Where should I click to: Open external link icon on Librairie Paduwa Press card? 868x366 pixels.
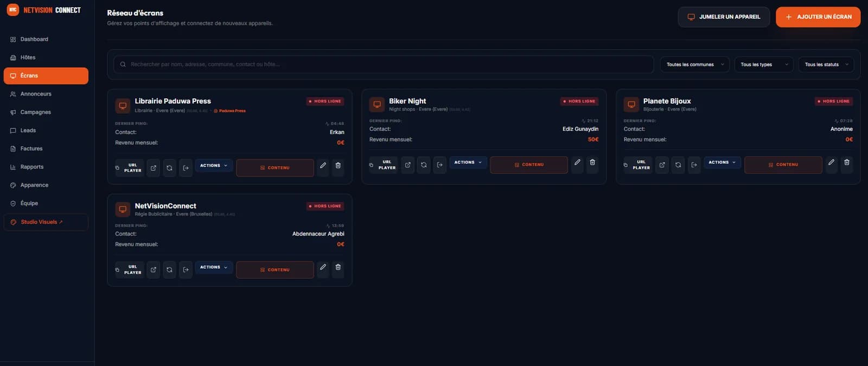coord(154,168)
